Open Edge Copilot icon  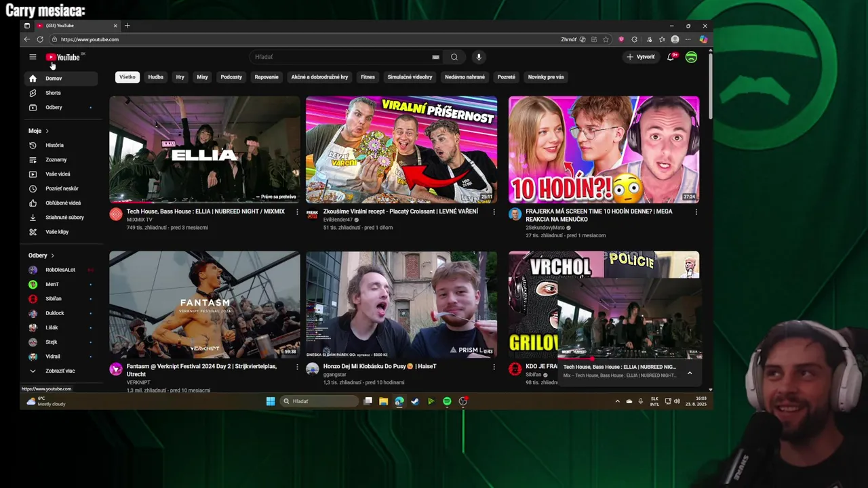point(703,39)
